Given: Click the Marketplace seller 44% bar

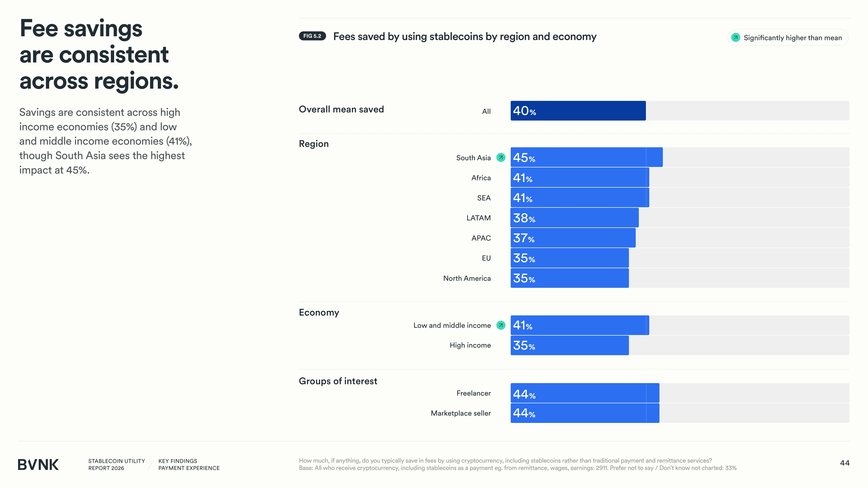Looking at the screenshot, I should (x=585, y=413).
